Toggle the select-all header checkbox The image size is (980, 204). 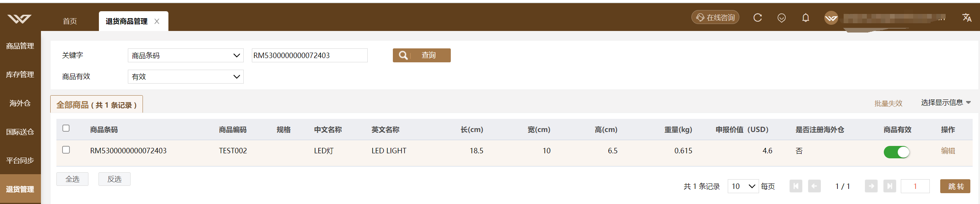(x=66, y=128)
